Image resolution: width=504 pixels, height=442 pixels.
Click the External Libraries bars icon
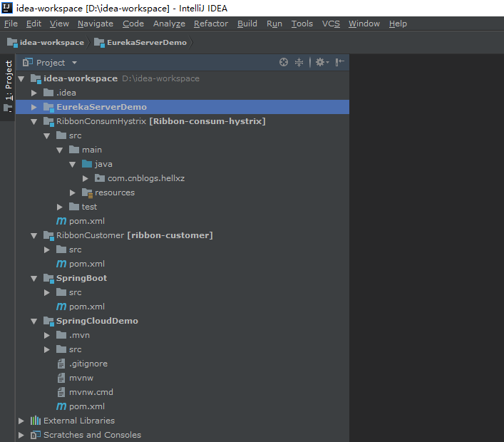(x=36, y=421)
